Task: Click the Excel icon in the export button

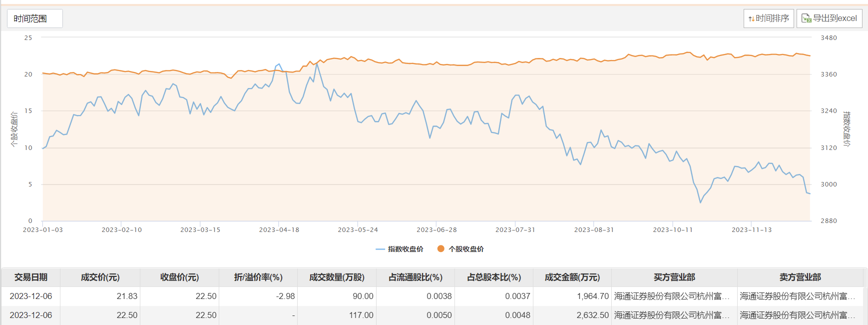Action: tap(806, 18)
